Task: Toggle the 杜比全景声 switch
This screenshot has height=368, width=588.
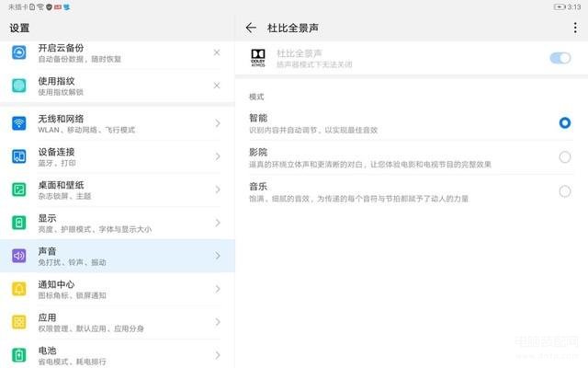Action: 560,58
